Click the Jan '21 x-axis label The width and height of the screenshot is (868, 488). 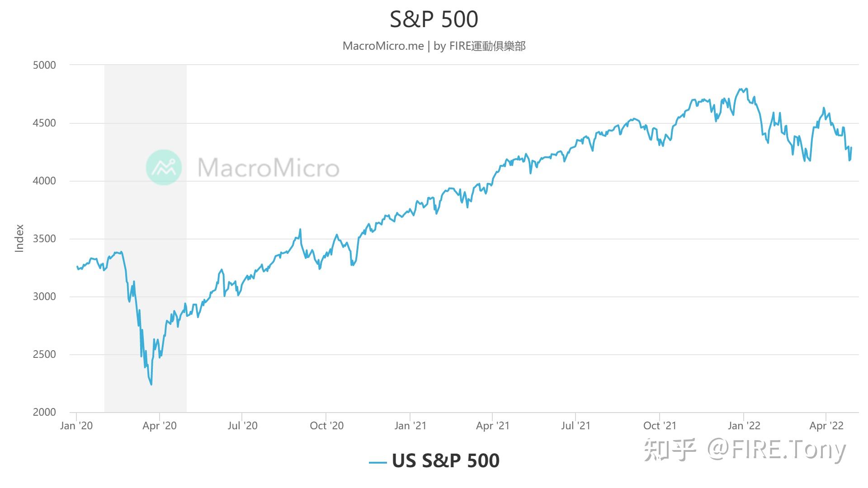pos(410,426)
